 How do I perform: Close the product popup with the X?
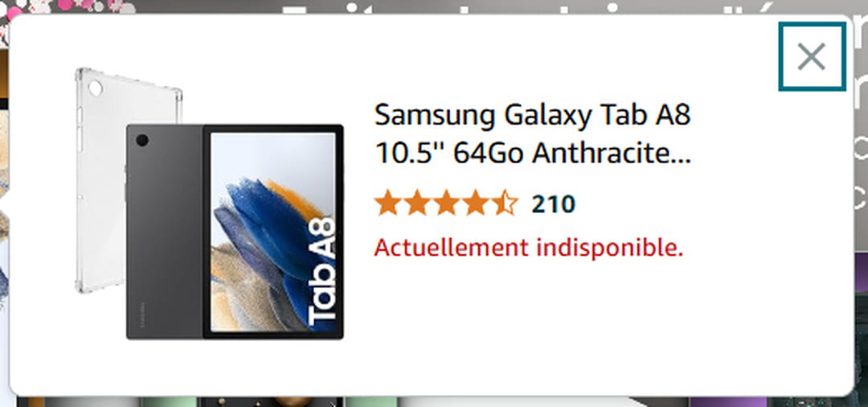(812, 56)
